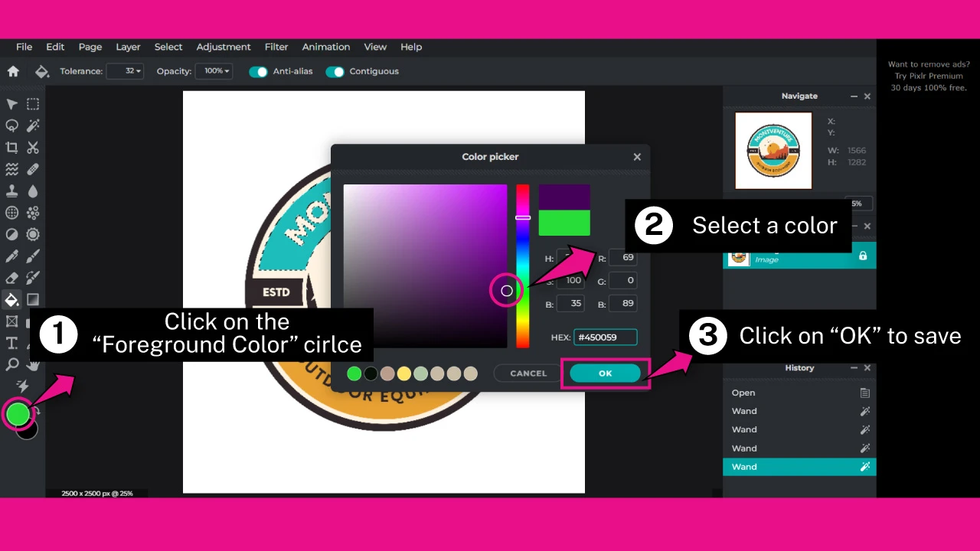
Task: Go to Home via house icon
Action: [13, 71]
